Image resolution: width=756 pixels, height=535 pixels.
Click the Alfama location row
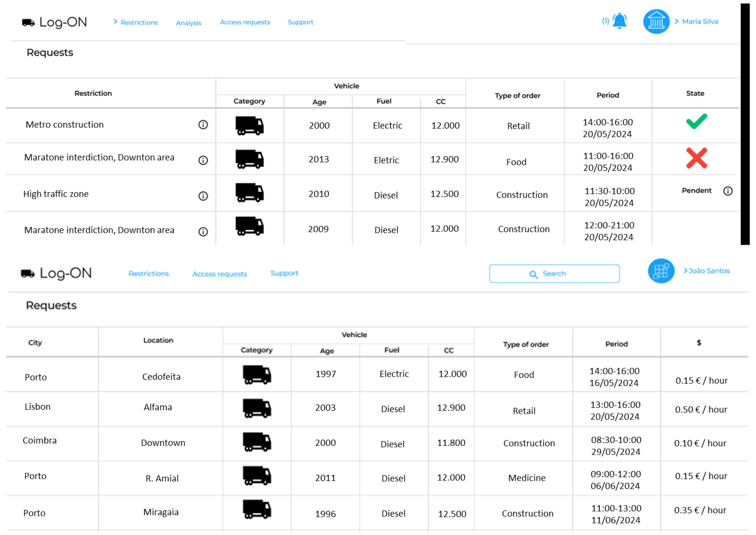click(x=158, y=407)
